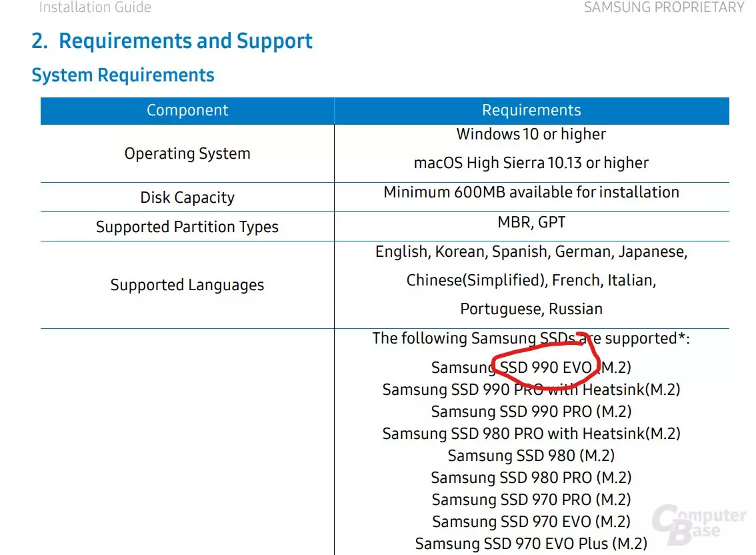Image resolution: width=756 pixels, height=555 pixels.
Task: Select the "Disk Capacity" table cell
Action: 187,197
